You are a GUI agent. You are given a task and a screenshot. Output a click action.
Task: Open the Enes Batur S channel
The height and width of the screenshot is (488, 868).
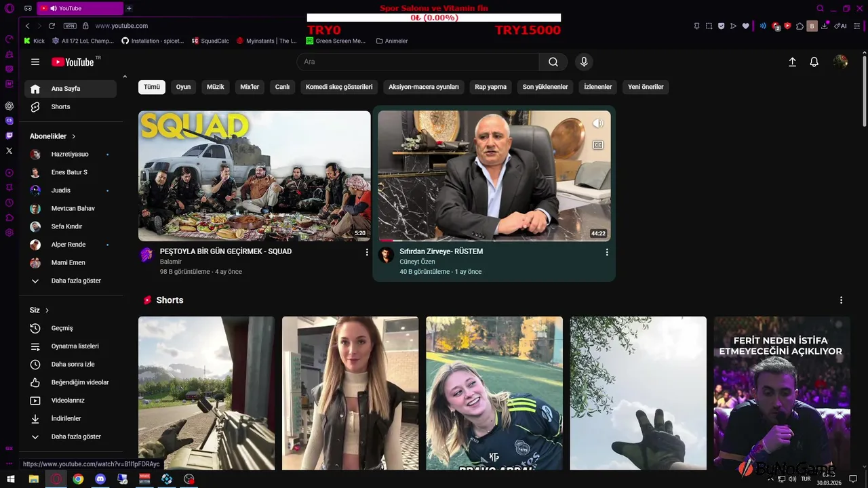[71, 172]
